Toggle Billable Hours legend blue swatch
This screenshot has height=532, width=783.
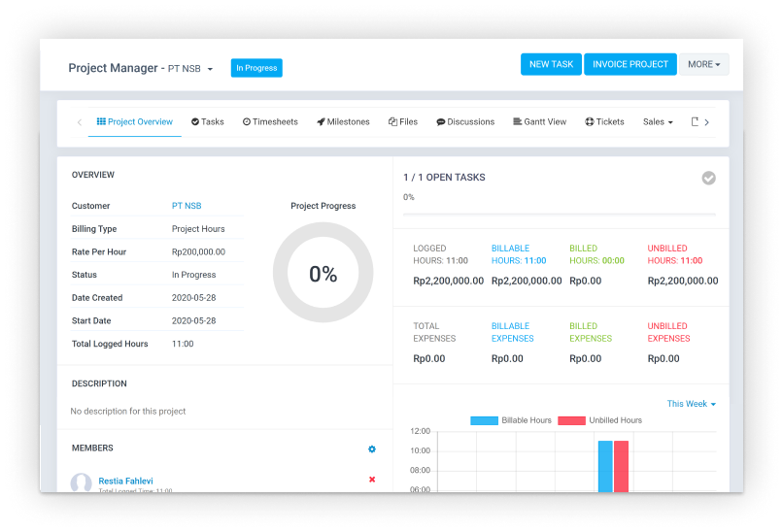484,420
